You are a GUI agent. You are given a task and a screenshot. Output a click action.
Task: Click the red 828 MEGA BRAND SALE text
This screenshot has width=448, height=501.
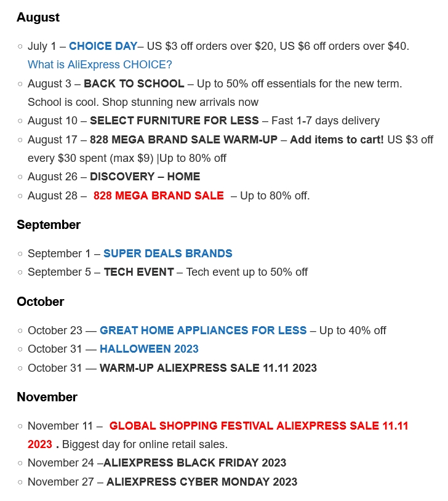pyautogui.click(x=158, y=196)
